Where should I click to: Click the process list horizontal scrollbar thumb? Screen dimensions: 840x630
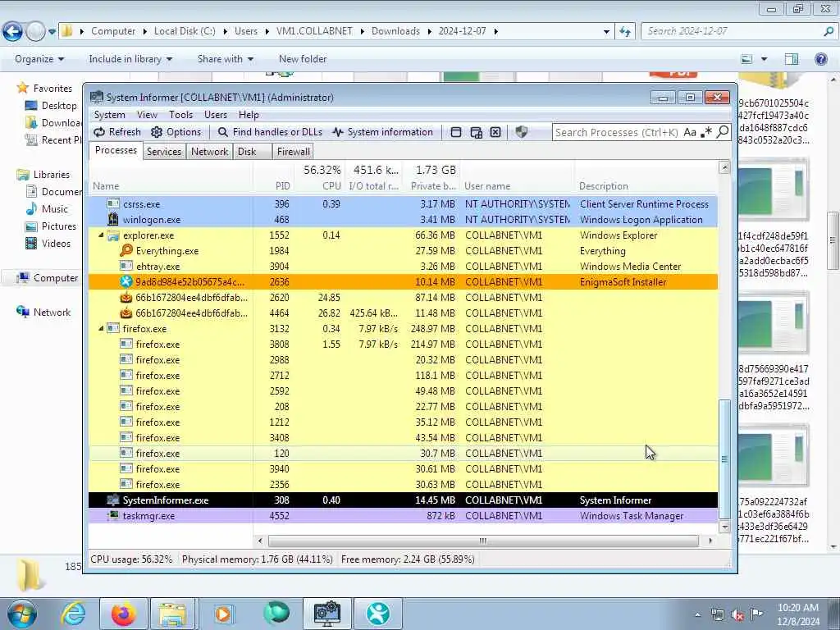tap(483, 541)
